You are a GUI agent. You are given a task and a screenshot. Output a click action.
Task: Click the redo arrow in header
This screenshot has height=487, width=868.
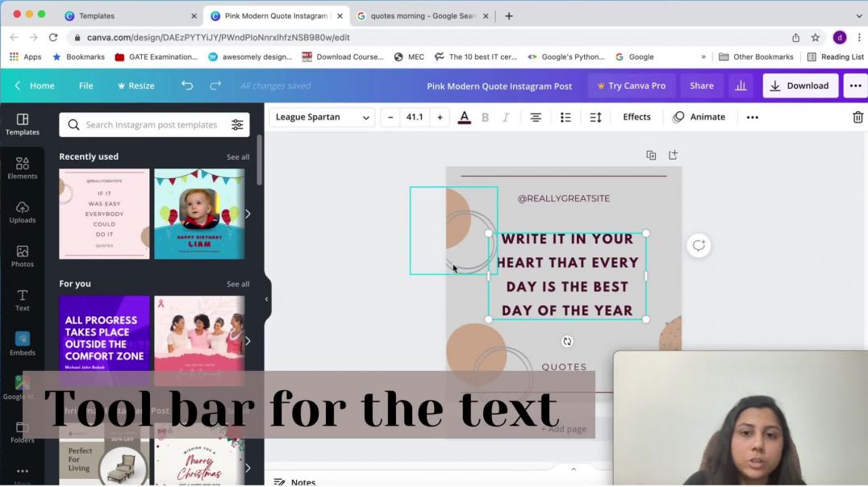215,85
